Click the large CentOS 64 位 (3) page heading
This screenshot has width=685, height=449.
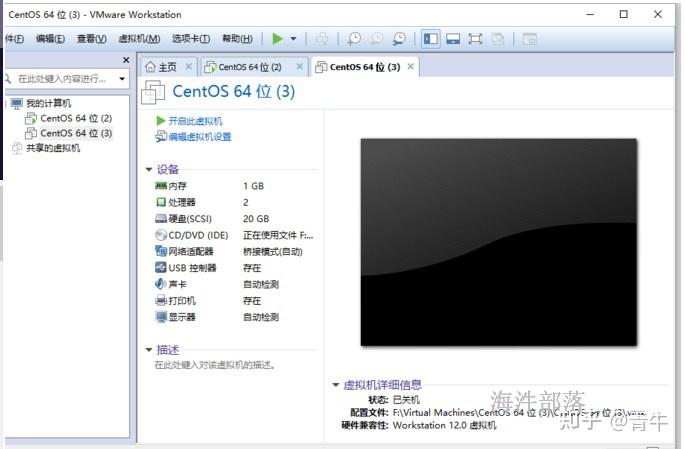click(x=234, y=92)
